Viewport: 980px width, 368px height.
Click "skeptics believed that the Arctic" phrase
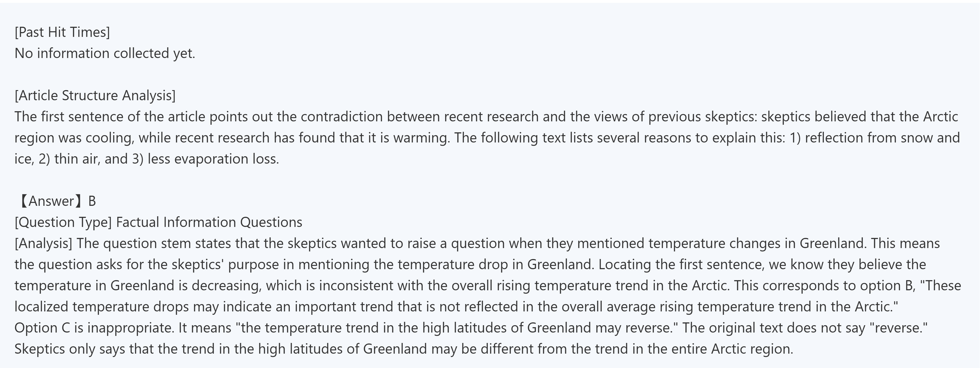point(859,117)
